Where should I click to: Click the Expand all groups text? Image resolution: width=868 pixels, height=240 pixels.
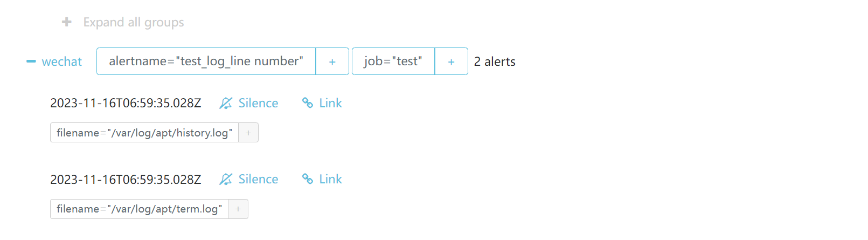(x=134, y=22)
